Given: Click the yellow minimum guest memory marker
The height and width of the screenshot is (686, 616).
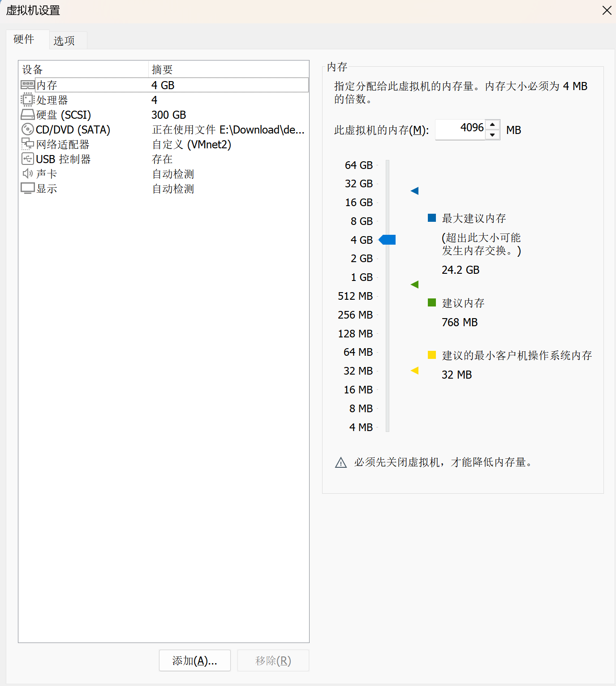Looking at the screenshot, I should tap(414, 371).
